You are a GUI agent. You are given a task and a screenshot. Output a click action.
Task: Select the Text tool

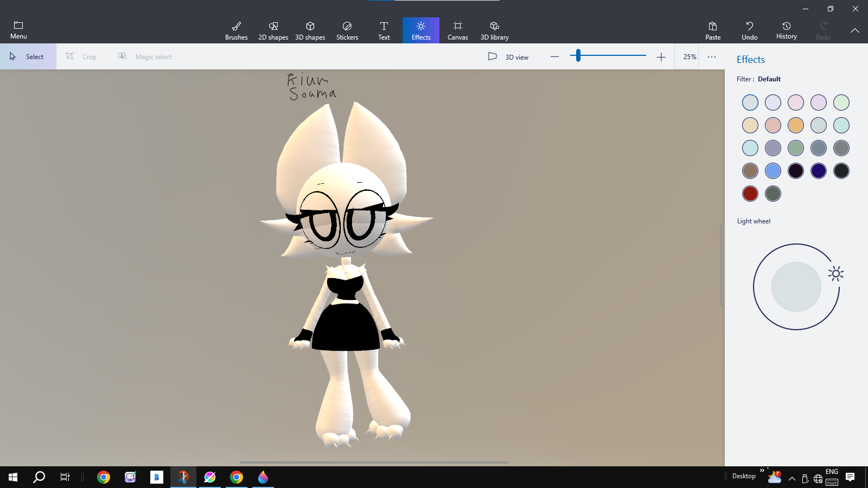[384, 30]
